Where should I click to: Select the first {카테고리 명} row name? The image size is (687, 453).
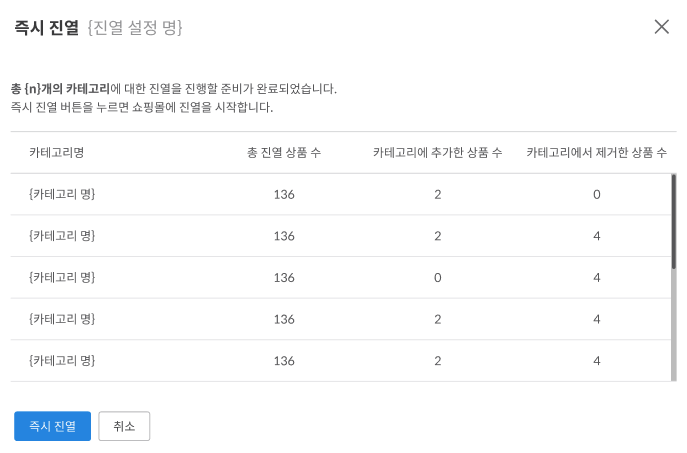click(x=62, y=194)
